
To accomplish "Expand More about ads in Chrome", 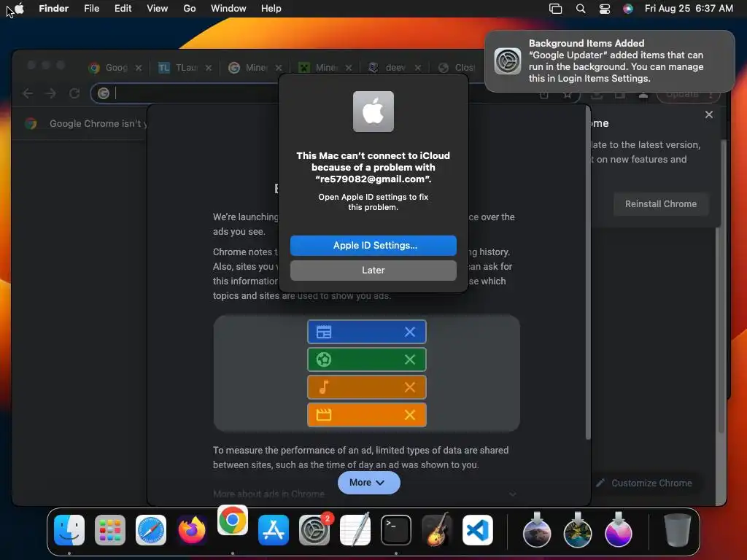I will click(365, 494).
